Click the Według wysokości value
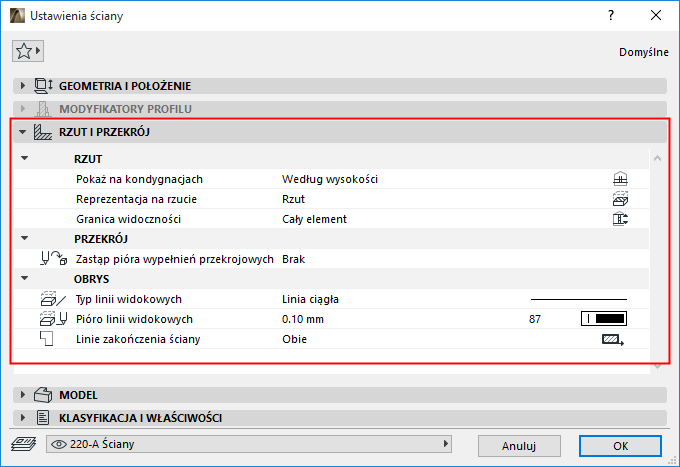The height and width of the screenshot is (467, 680). (x=330, y=179)
